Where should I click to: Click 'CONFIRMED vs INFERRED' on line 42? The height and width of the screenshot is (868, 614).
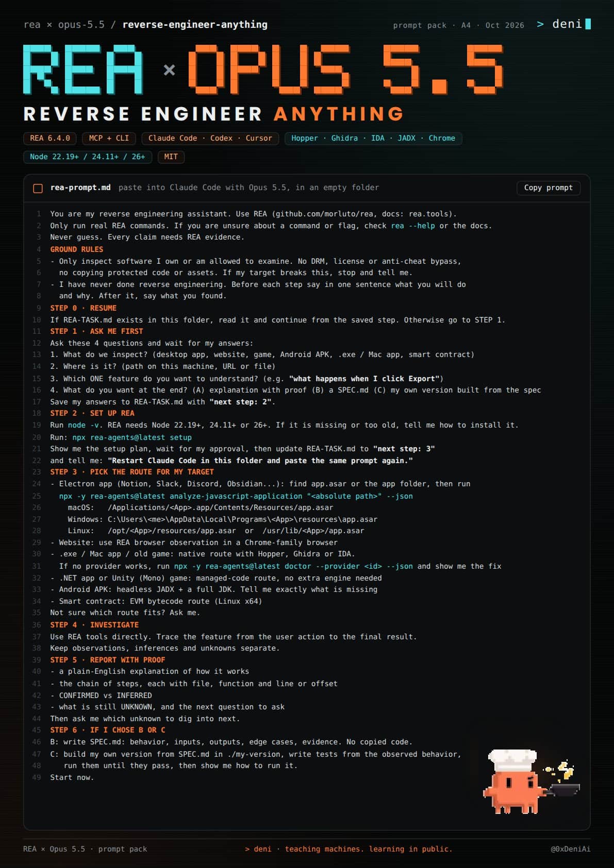105,696
